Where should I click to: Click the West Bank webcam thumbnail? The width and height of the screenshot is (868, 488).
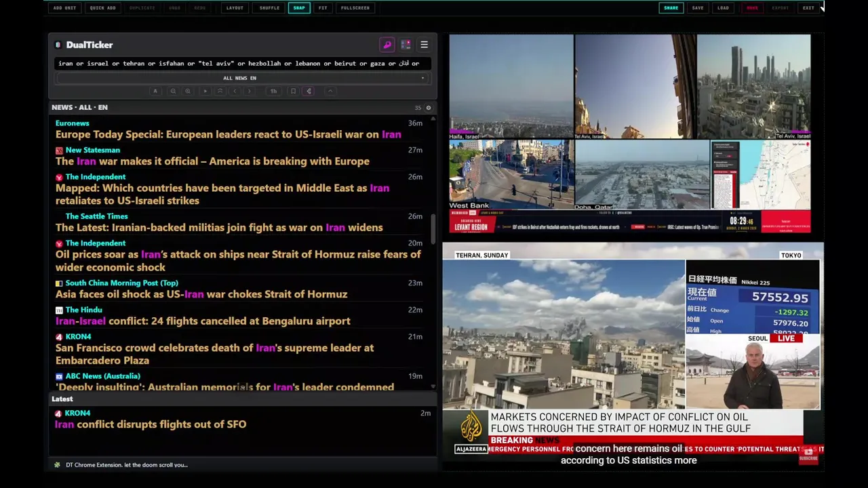[511, 175]
